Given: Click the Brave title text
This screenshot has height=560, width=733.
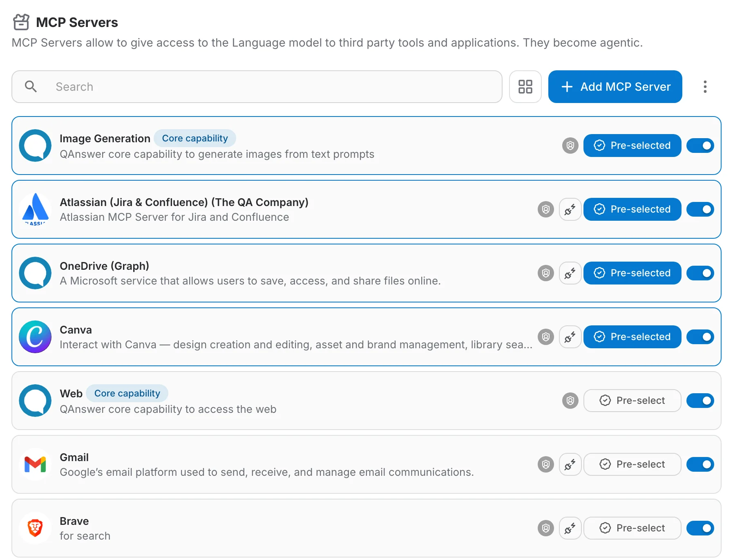Looking at the screenshot, I should pyautogui.click(x=74, y=521).
